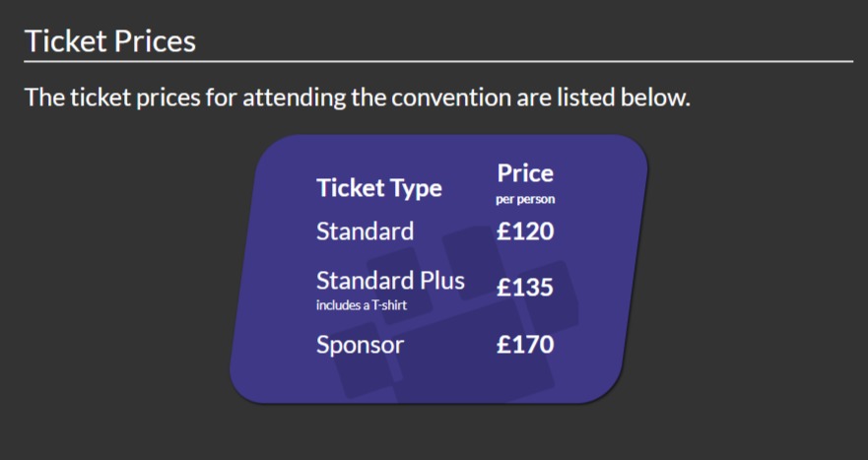
Task: Click the "per person" note under Price
Action: (525, 200)
